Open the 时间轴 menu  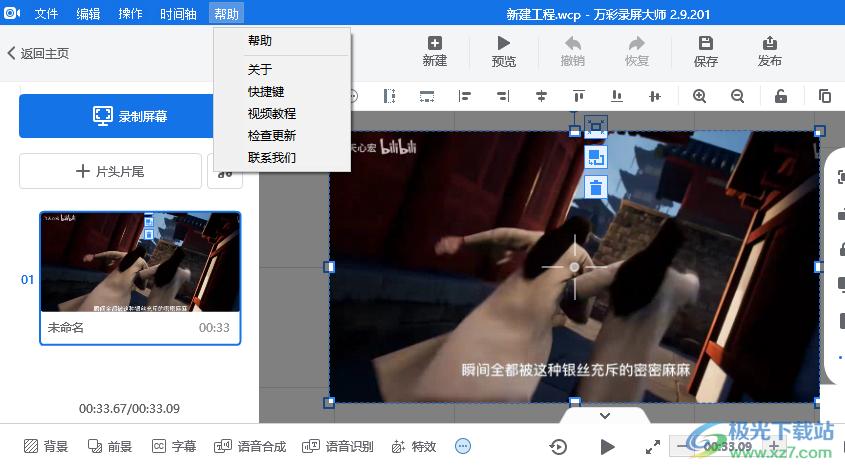[179, 14]
